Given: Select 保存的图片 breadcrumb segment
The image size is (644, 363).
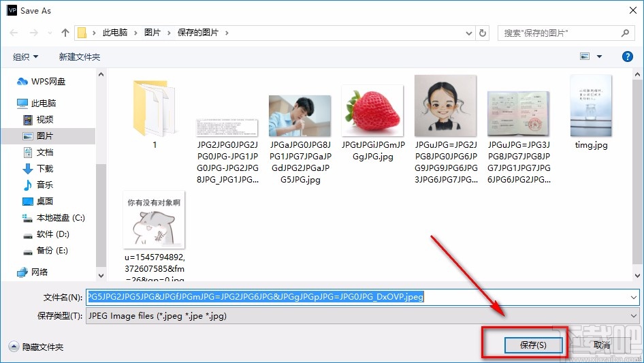Looking at the screenshot, I should tap(198, 33).
